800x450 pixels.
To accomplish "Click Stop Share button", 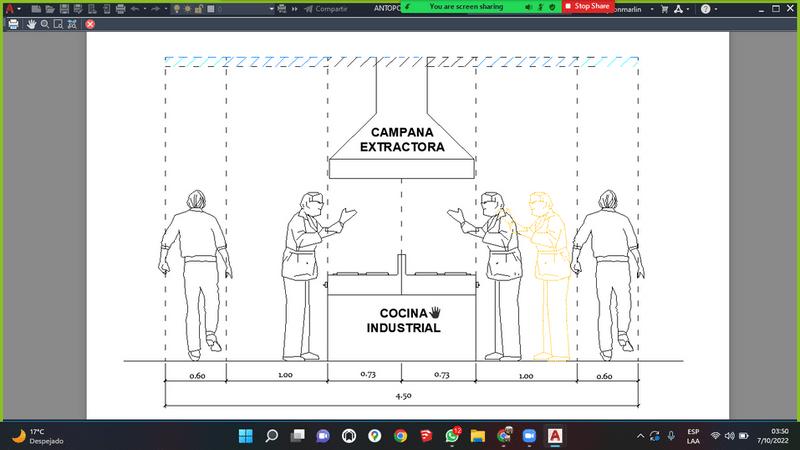I will (587, 6).
